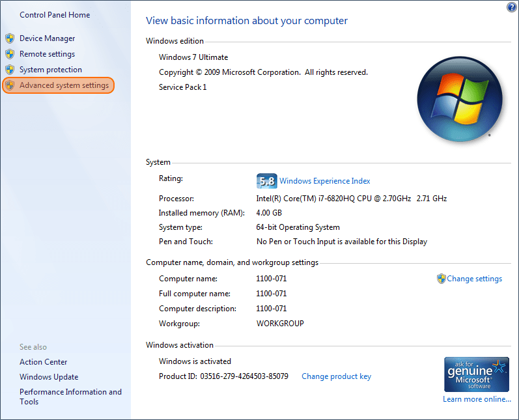
Task: Open System protection link
Action: pos(51,70)
